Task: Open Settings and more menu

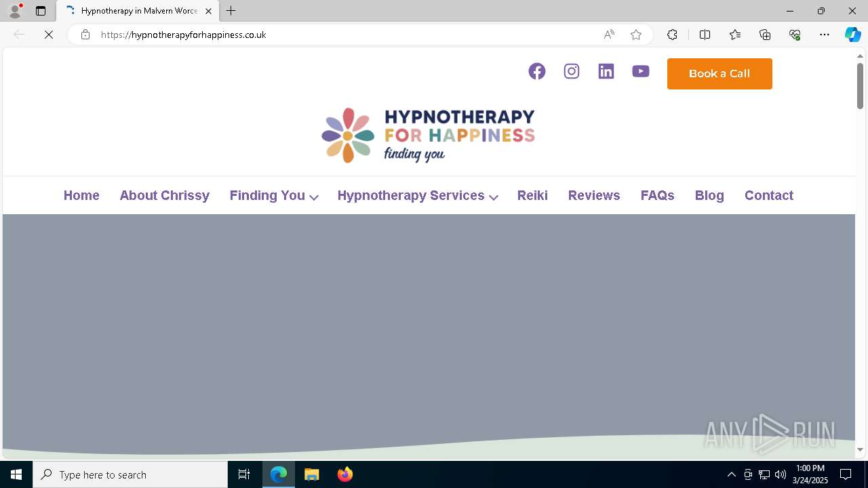Action: 825,35
